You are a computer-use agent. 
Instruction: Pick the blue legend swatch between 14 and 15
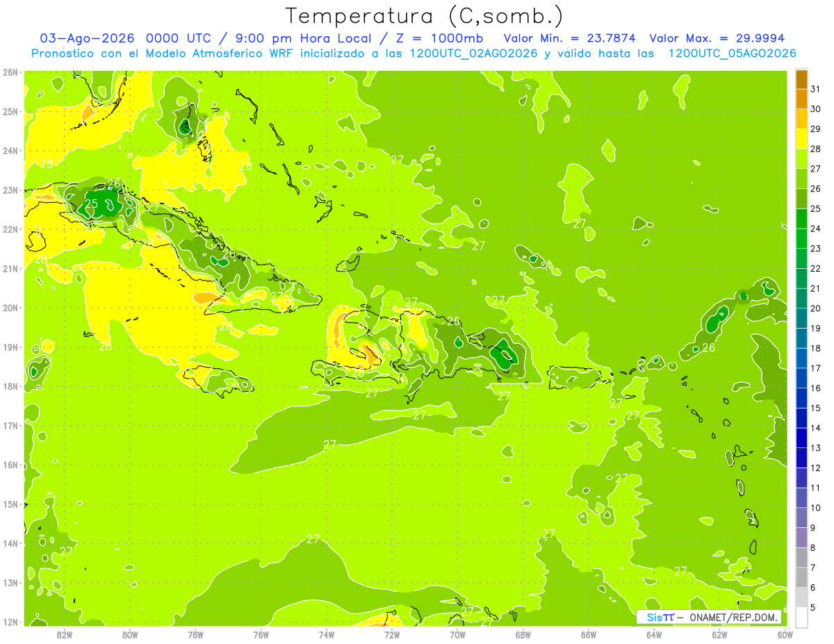[x=801, y=418]
